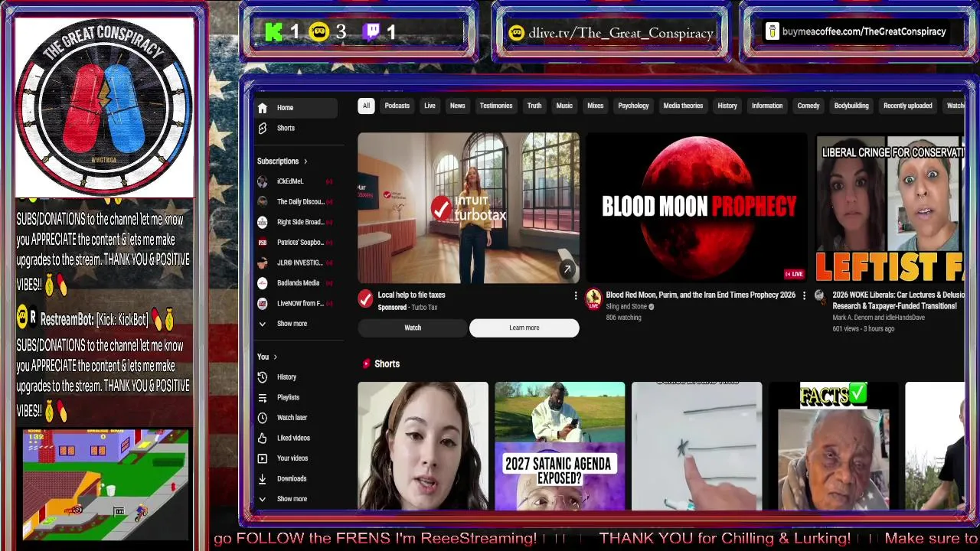Open the short with finger pointing at star
Screen dimensions: 980x551
point(697,446)
